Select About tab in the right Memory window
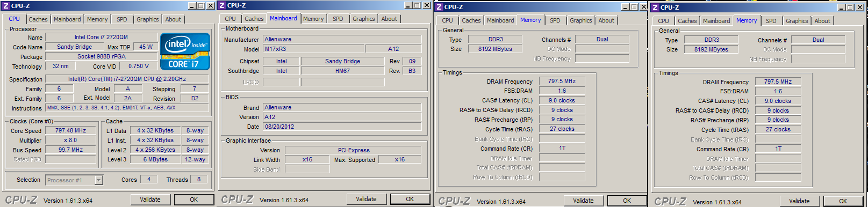 click(x=822, y=21)
